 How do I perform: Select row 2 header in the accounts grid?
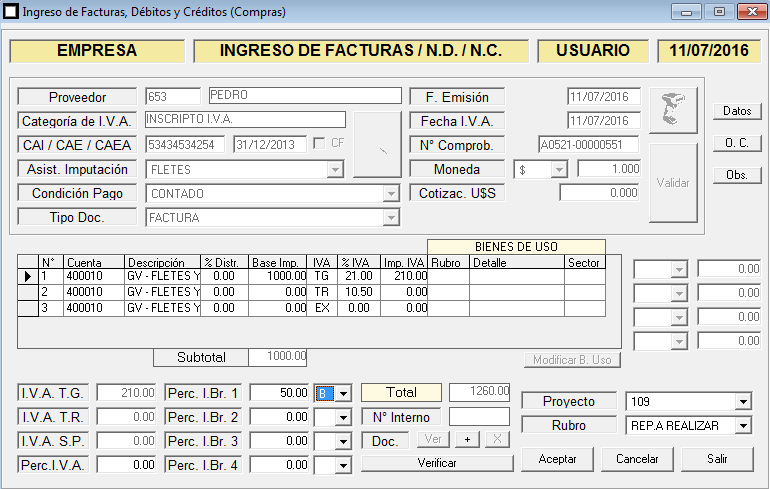coord(28,293)
